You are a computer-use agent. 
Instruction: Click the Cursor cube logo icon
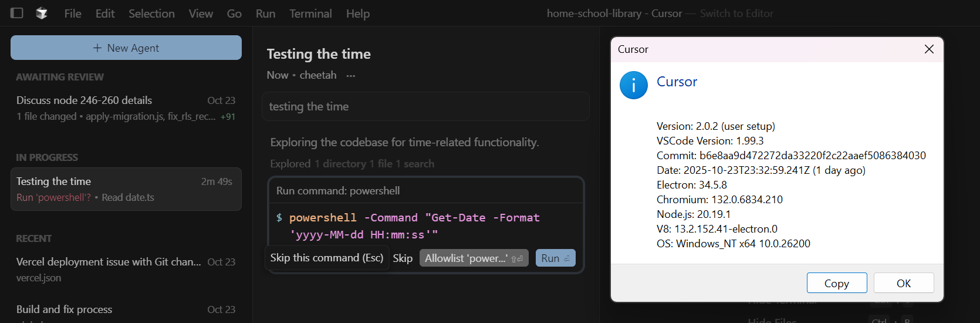[x=42, y=13]
